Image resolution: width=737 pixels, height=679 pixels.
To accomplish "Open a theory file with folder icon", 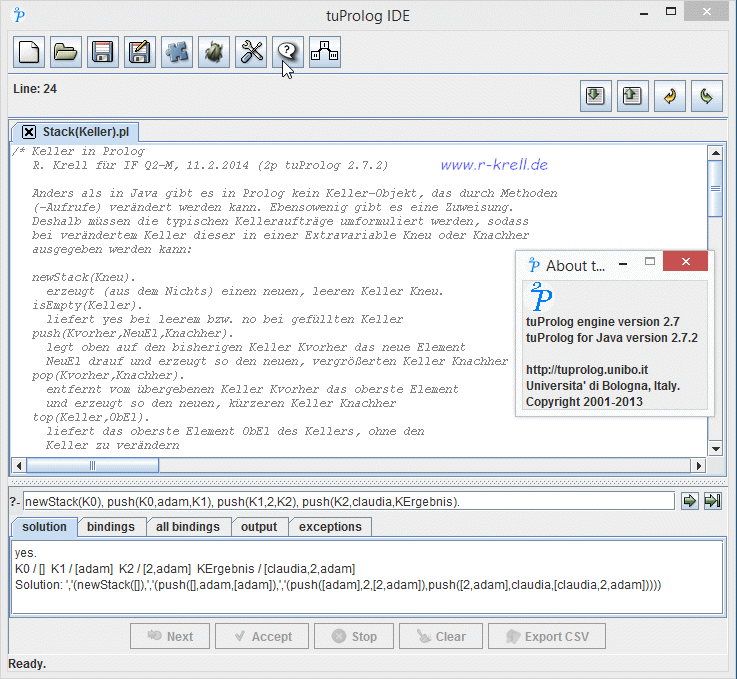I will point(65,51).
